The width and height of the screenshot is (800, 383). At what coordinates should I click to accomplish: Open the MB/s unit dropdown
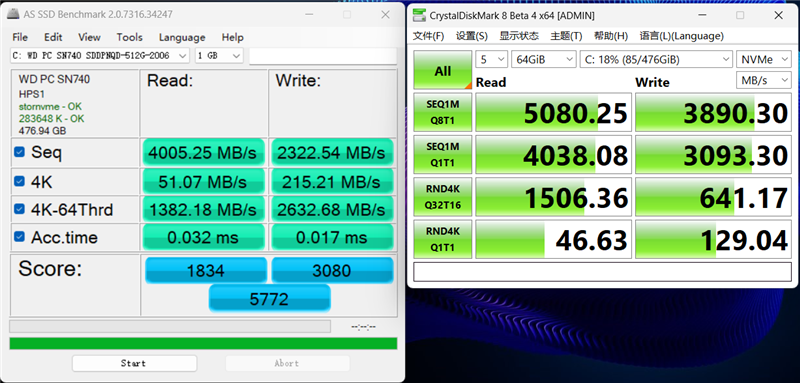(764, 80)
